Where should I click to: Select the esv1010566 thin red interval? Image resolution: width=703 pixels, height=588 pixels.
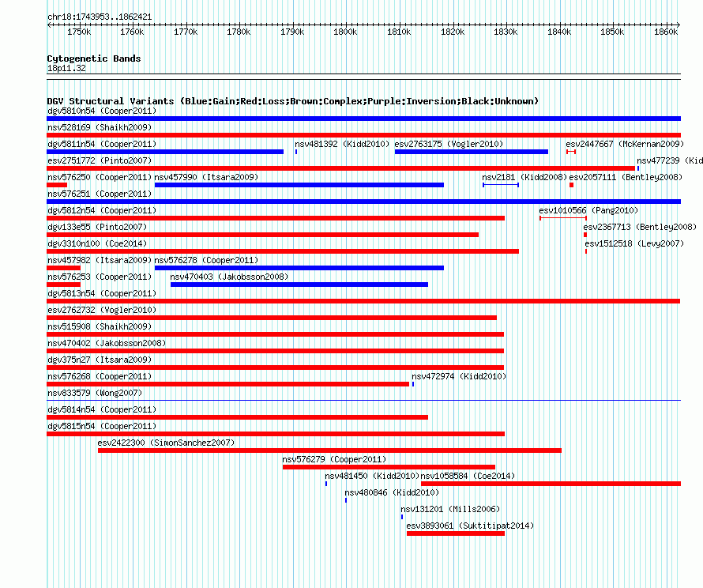563,218
